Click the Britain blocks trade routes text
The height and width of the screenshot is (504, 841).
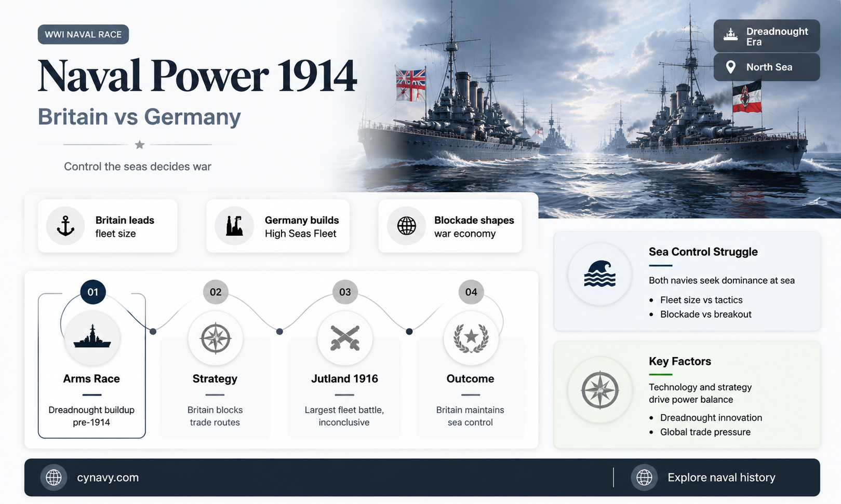tap(215, 416)
